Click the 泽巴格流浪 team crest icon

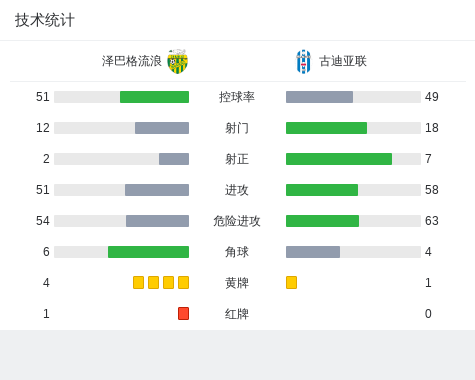click(x=178, y=61)
